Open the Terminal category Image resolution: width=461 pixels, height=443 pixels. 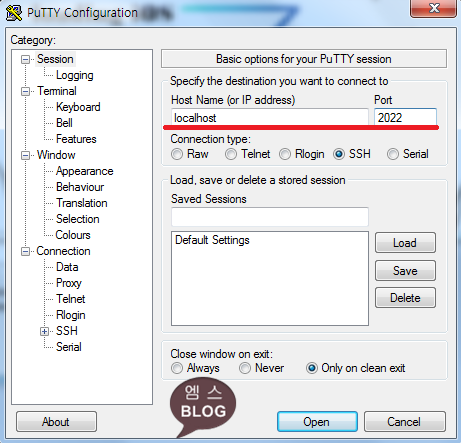point(57,91)
